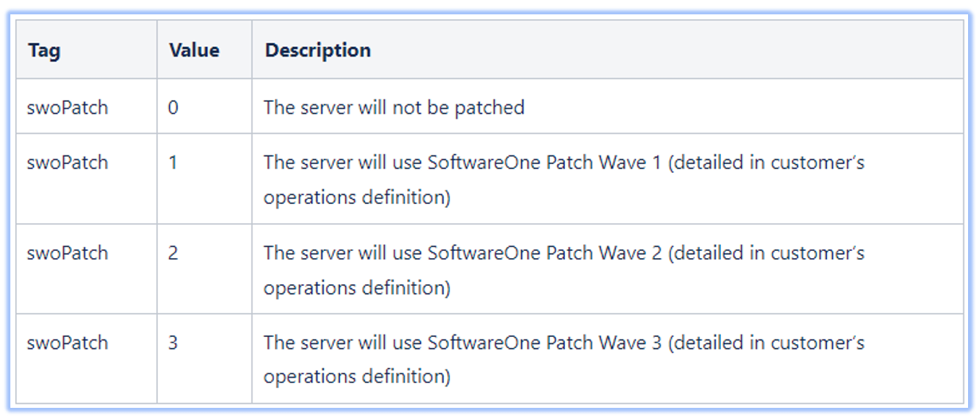Click the value cell containing 1

(x=173, y=163)
